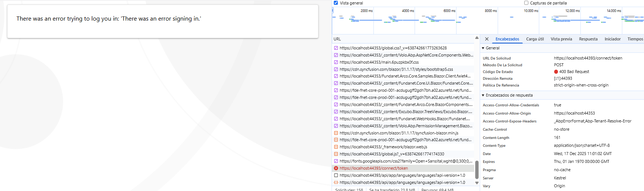Collapse the General section
644x191 pixels.
[483, 48]
